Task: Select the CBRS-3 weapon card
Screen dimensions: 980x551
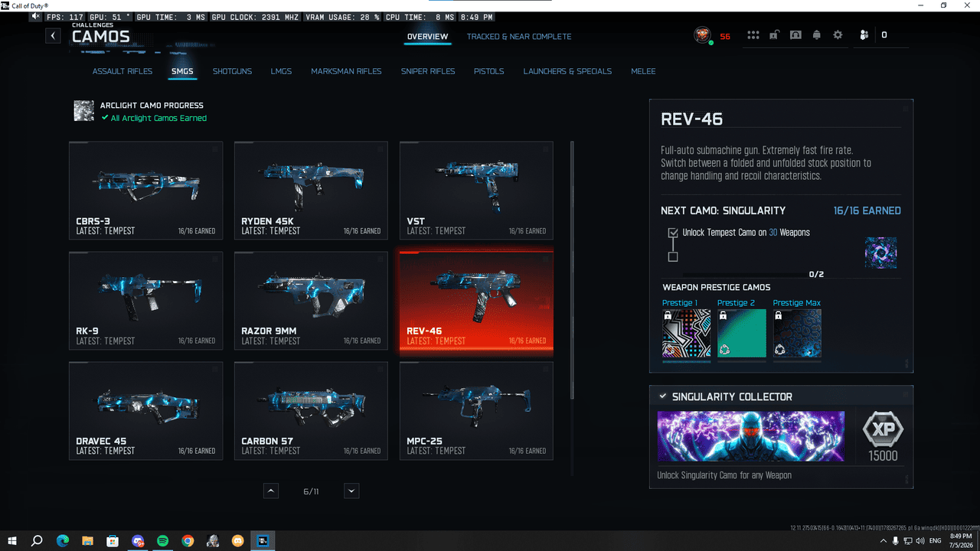Action: 146,191
